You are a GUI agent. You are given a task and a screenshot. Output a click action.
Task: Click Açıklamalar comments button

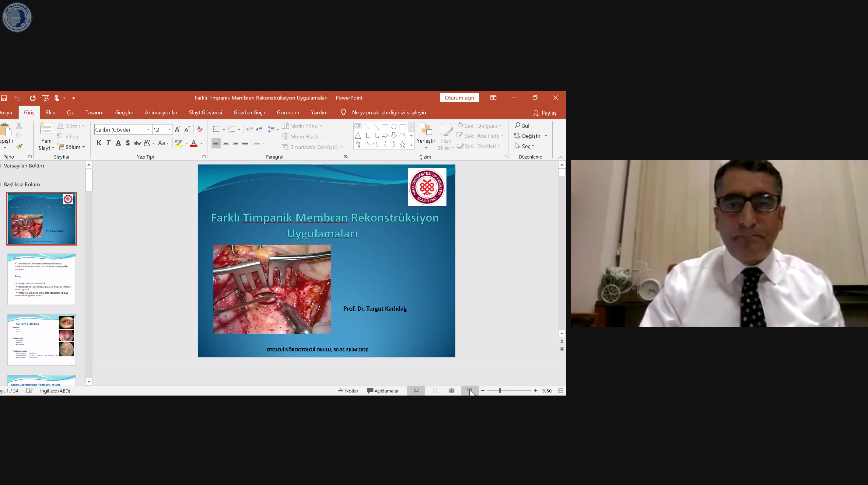point(383,391)
